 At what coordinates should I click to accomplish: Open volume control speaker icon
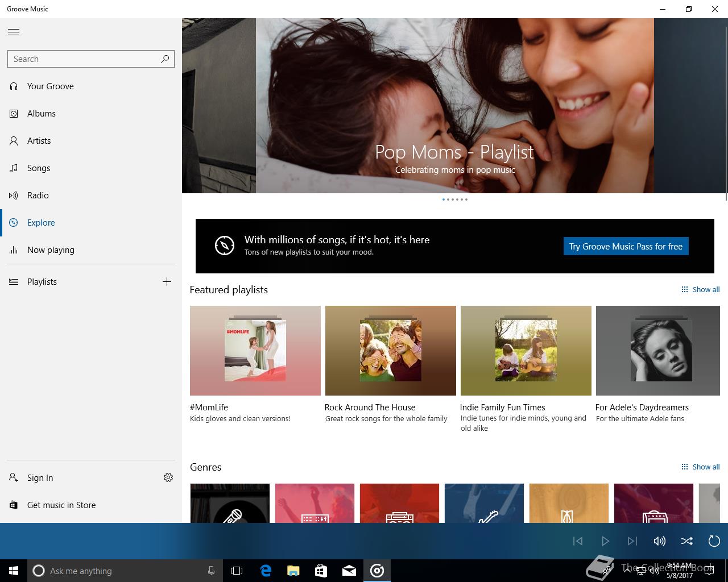[x=660, y=541]
